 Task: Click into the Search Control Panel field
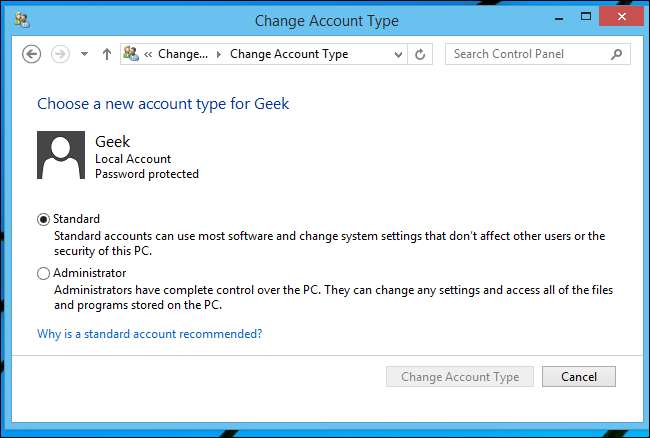(x=525, y=54)
